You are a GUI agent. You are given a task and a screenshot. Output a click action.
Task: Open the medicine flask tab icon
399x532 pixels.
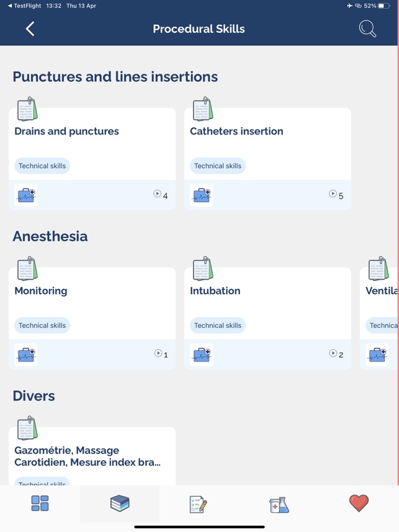coord(279,505)
